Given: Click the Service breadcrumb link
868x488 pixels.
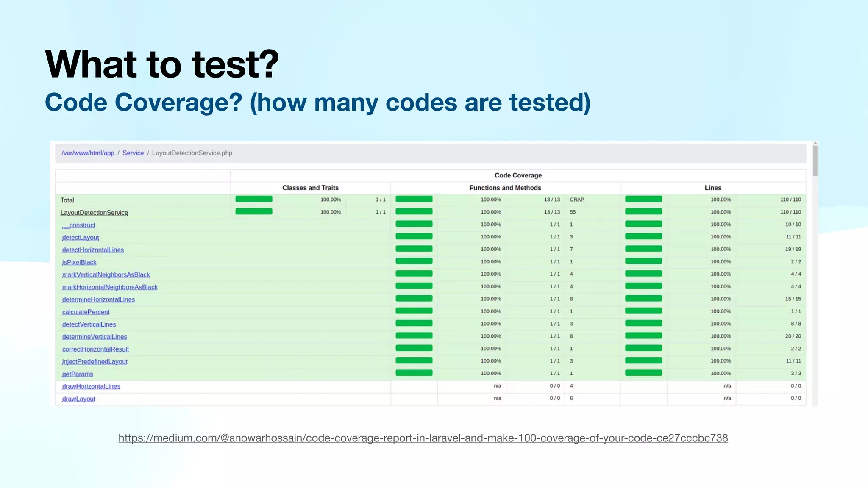Looking at the screenshot, I should [133, 153].
